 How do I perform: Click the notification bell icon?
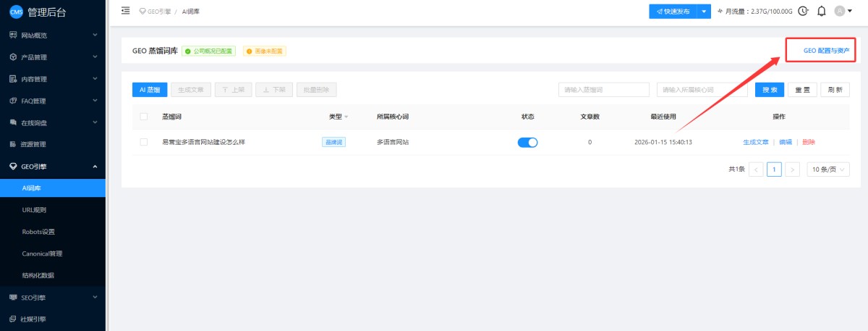point(821,11)
